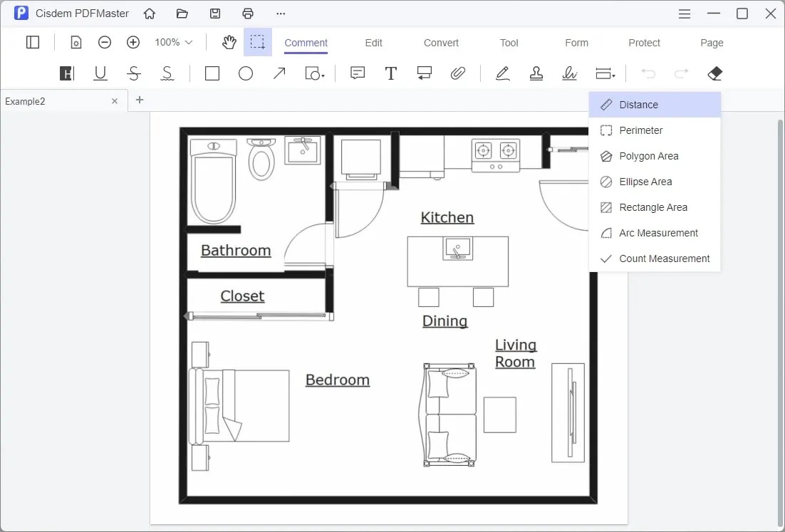Select the Eraser tool

[x=715, y=73]
